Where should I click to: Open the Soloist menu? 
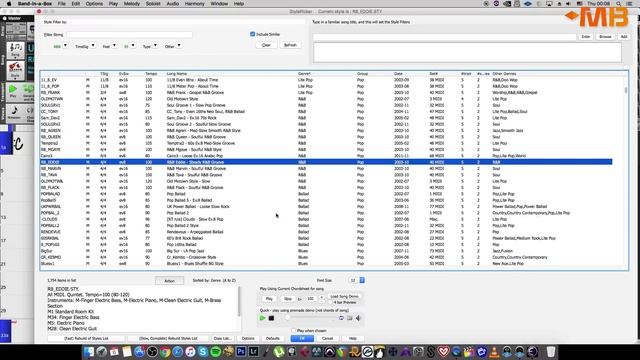(153, 4)
